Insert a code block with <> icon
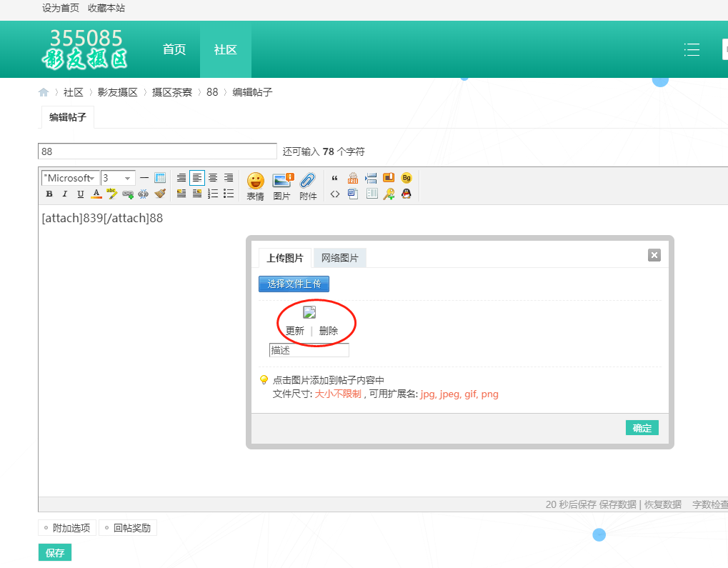Viewport: 728px width, 568px height. pyautogui.click(x=334, y=194)
